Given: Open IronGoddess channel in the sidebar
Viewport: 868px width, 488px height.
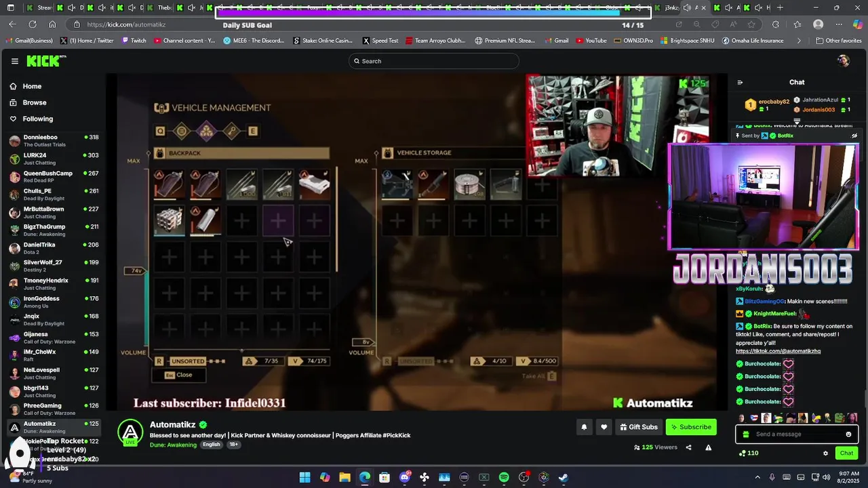Looking at the screenshot, I should [53, 302].
